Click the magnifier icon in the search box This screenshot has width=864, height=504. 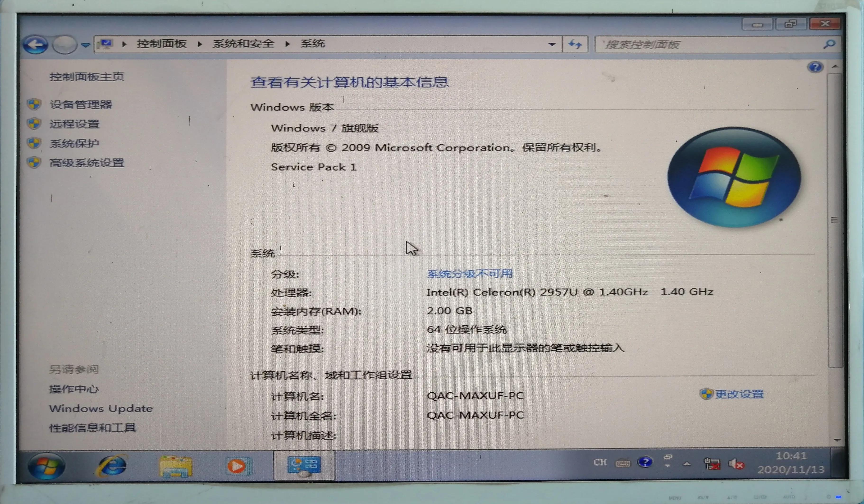pos(830,44)
